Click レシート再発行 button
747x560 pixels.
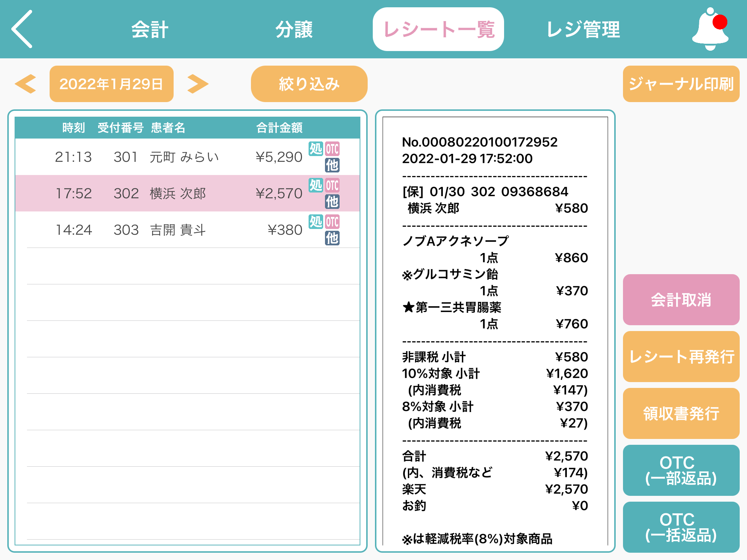(x=681, y=357)
